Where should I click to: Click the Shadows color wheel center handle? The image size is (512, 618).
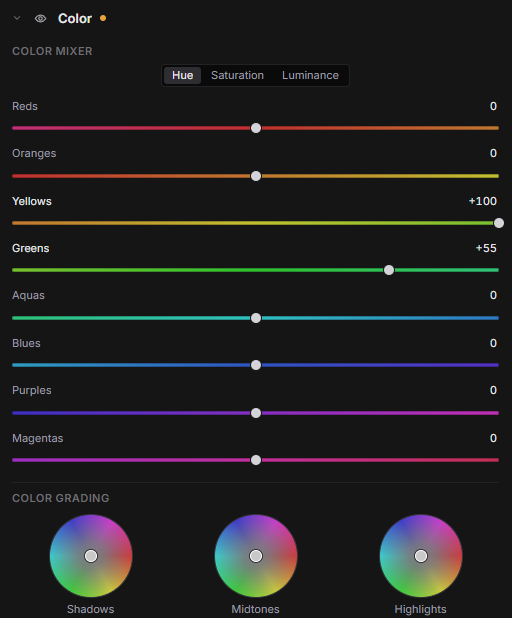point(91,556)
